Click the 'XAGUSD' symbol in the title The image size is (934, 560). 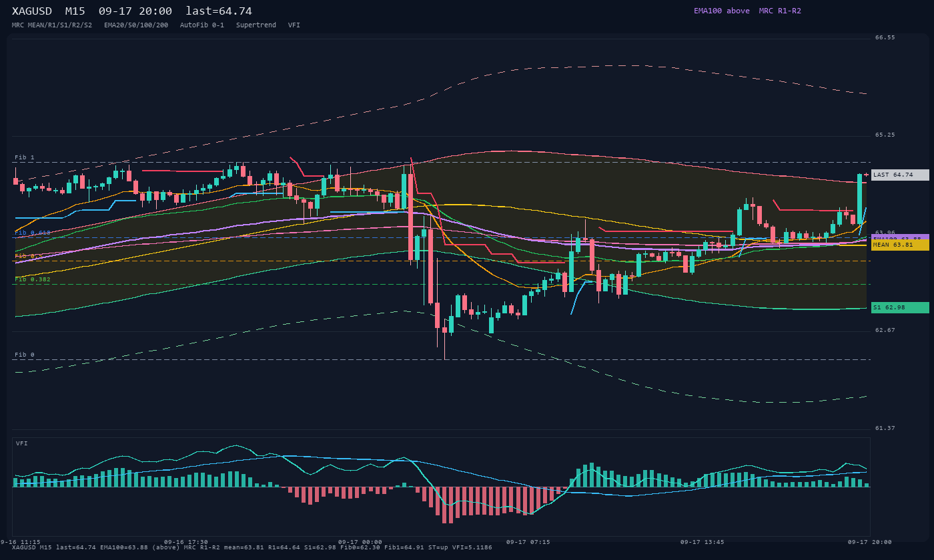32,11
